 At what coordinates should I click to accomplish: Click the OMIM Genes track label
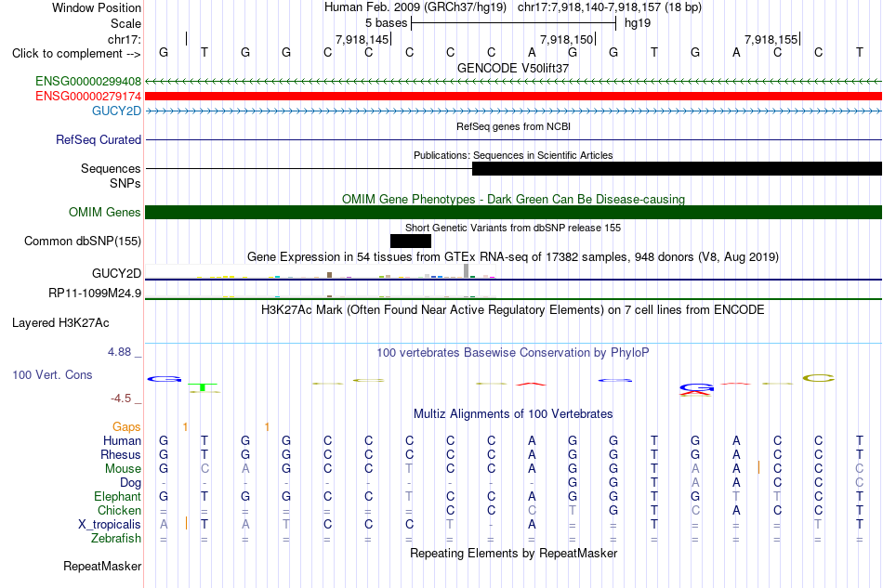coord(105,212)
